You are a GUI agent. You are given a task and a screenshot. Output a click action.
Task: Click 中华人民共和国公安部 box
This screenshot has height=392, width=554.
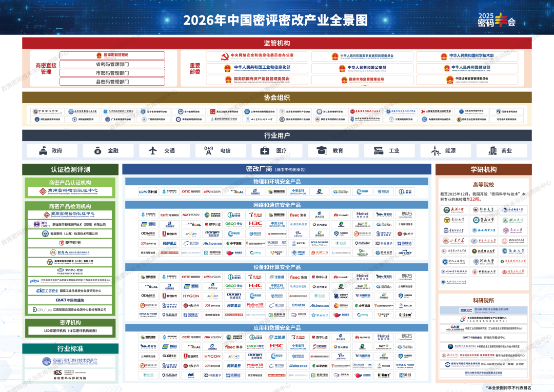coord(362,68)
